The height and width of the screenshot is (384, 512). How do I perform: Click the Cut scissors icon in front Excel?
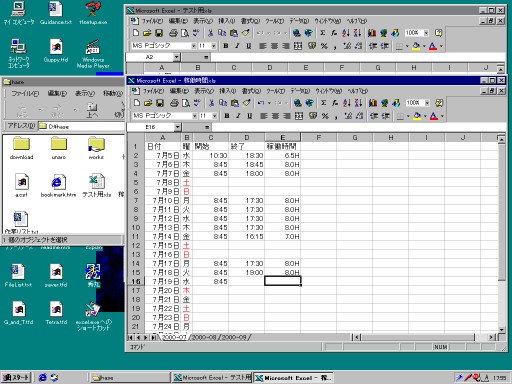coord(211,103)
